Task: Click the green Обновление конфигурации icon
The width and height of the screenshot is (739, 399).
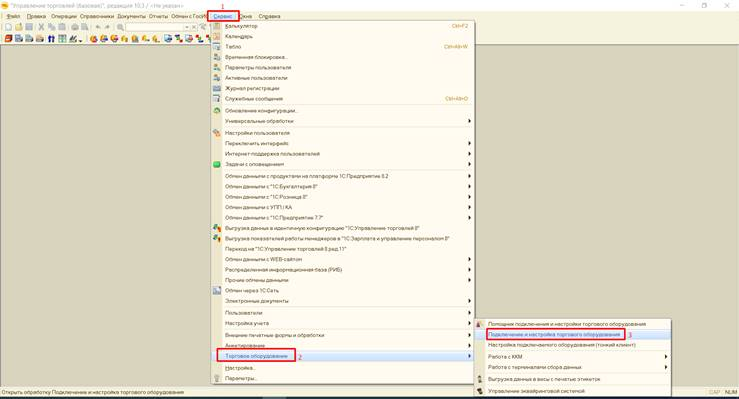Action: (x=217, y=111)
